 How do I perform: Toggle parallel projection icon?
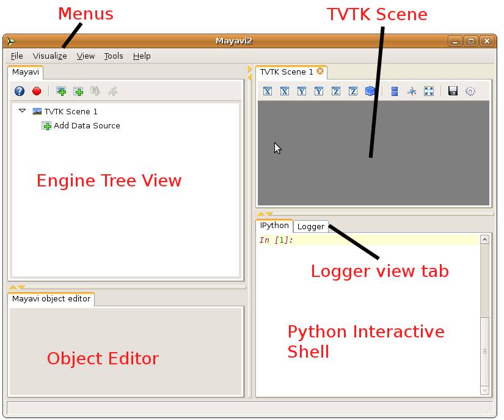tap(395, 91)
